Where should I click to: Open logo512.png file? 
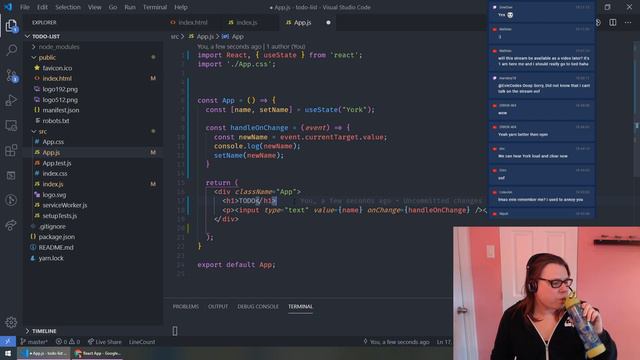pos(93,100)
